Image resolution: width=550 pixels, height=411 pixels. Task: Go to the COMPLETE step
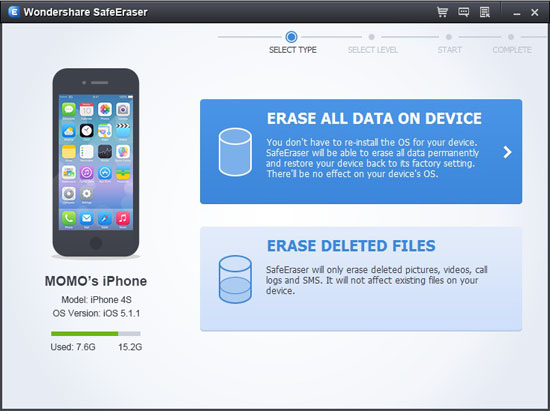[512, 50]
